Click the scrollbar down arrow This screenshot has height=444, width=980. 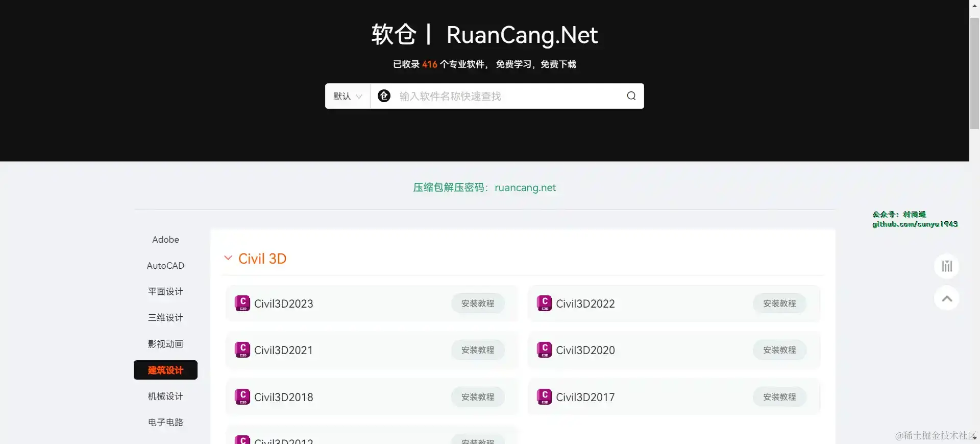point(974,438)
